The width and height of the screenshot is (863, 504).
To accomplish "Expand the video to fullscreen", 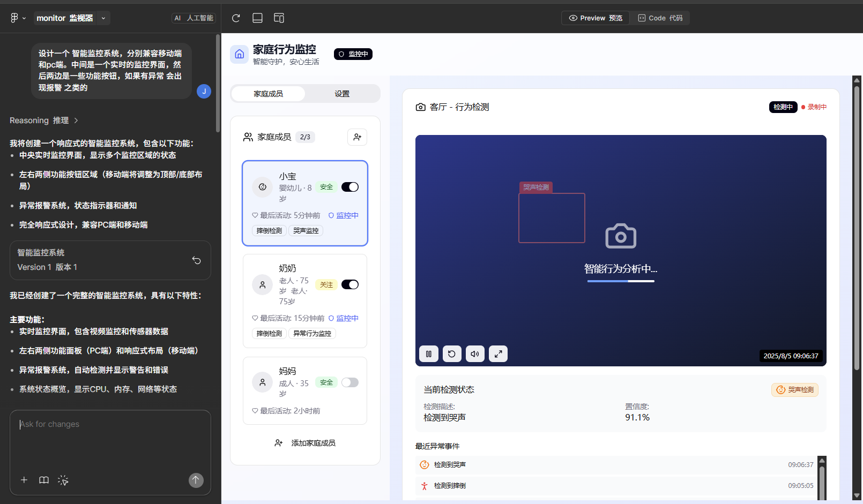I will [x=497, y=353].
